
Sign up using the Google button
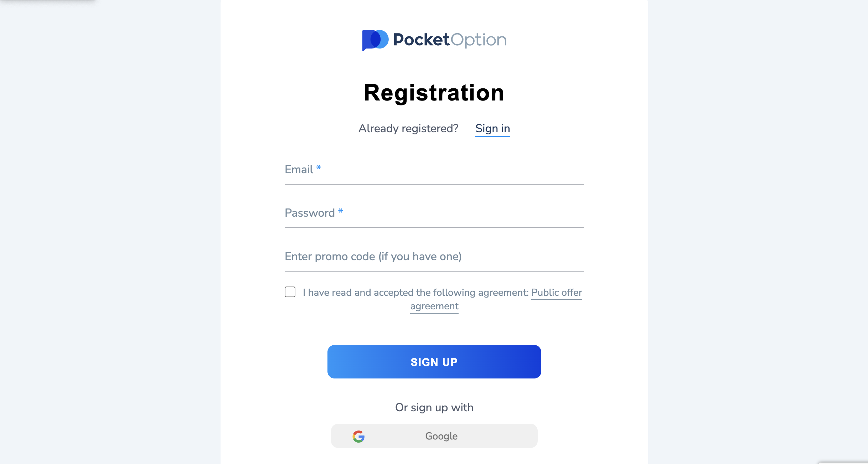(x=434, y=436)
